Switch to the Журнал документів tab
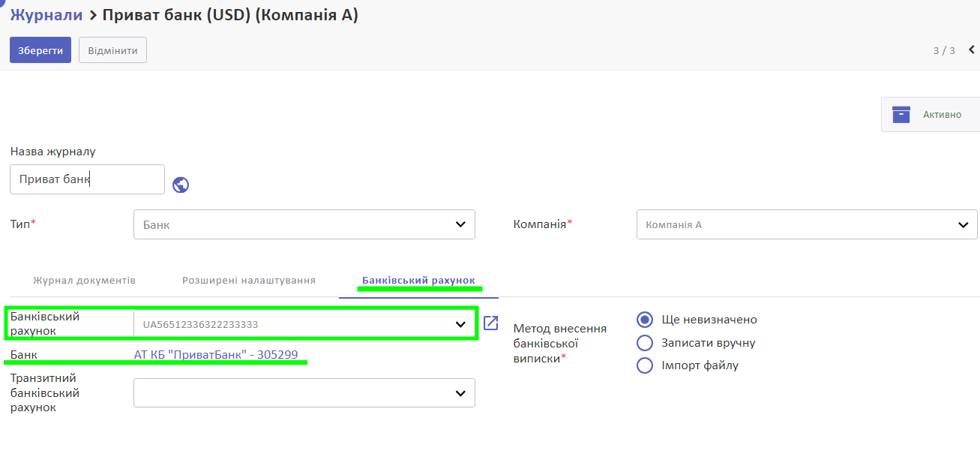 tap(84, 281)
